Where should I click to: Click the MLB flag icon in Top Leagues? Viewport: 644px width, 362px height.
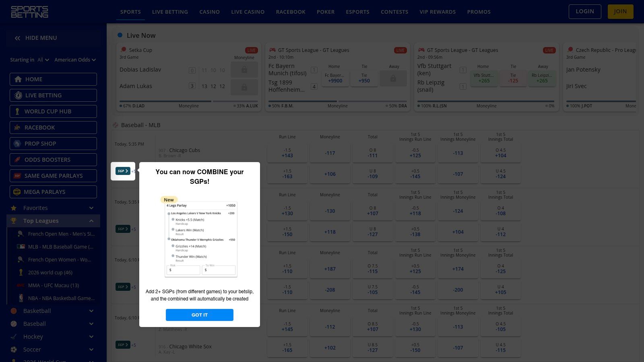click(x=21, y=247)
